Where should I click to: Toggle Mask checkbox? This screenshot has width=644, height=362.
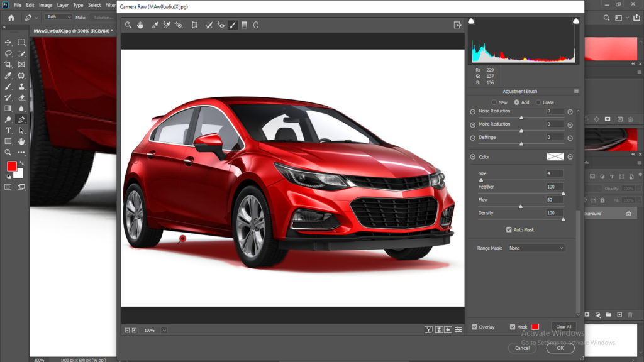[x=513, y=327]
